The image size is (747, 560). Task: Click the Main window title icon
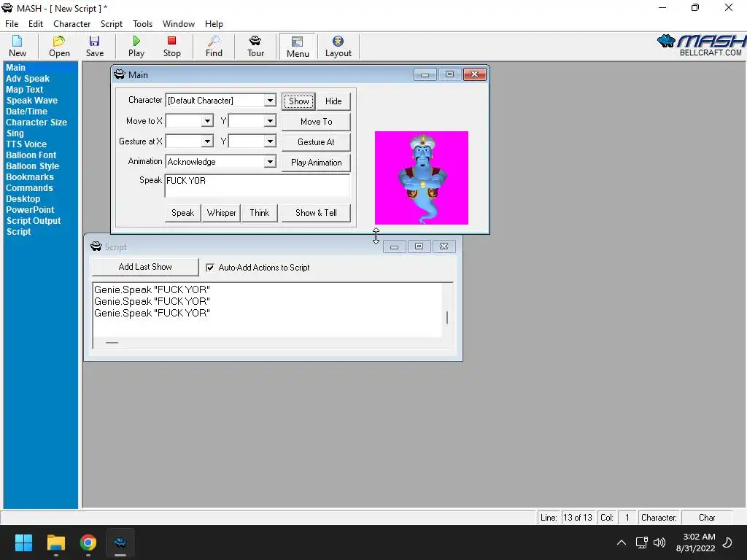[x=120, y=74]
